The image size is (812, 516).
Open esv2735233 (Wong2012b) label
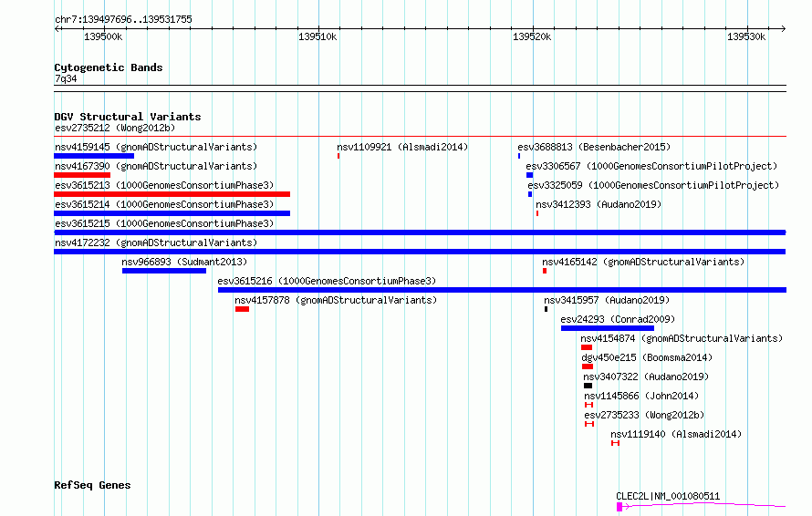[x=644, y=415]
